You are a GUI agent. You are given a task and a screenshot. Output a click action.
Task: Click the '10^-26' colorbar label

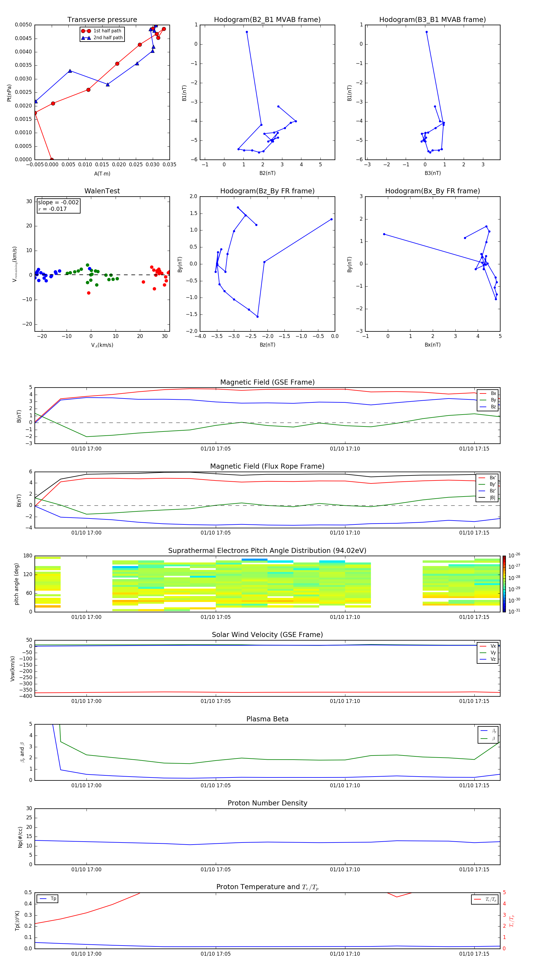[x=514, y=555]
